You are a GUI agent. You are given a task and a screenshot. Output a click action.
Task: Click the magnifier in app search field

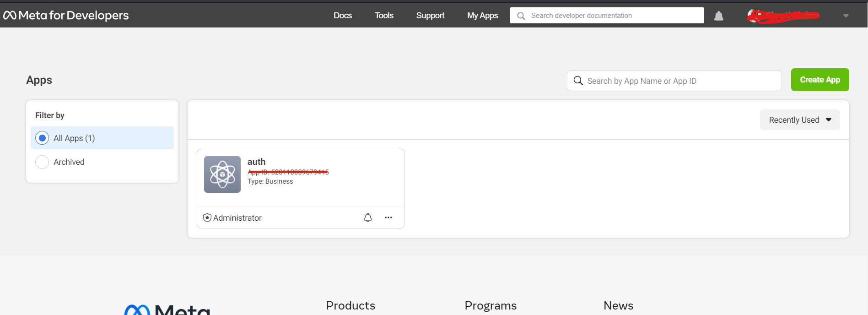pos(578,81)
